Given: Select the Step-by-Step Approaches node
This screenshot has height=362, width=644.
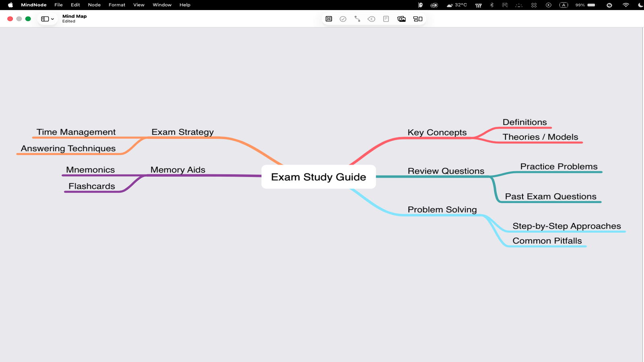Looking at the screenshot, I should pyautogui.click(x=567, y=226).
